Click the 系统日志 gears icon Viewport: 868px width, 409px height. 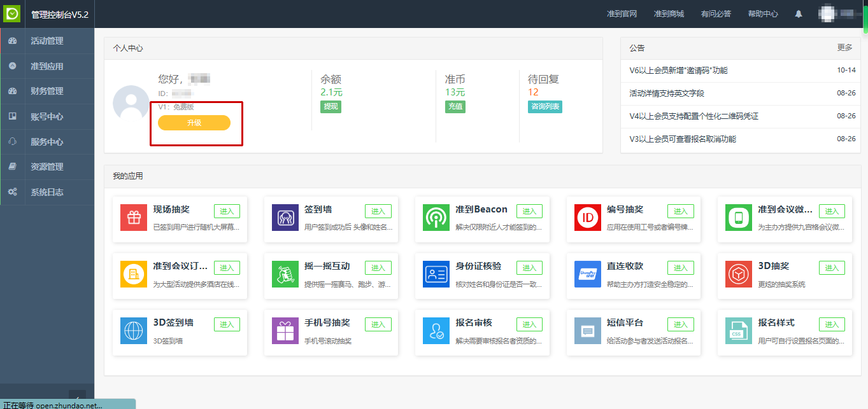pyautogui.click(x=12, y=192)
